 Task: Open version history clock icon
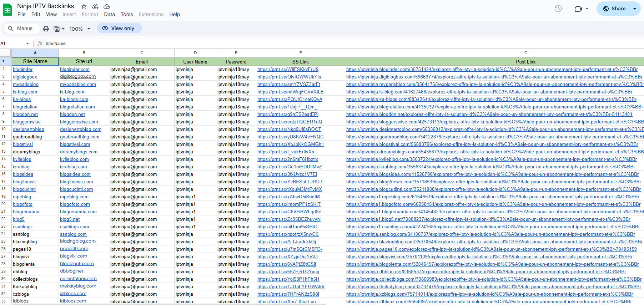[558, 9]
